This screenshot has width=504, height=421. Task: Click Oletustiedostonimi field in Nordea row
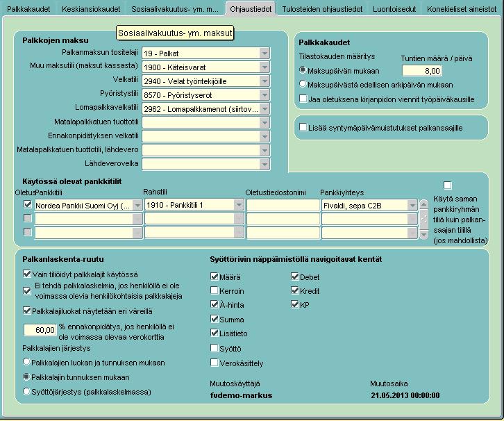point(283,206)
